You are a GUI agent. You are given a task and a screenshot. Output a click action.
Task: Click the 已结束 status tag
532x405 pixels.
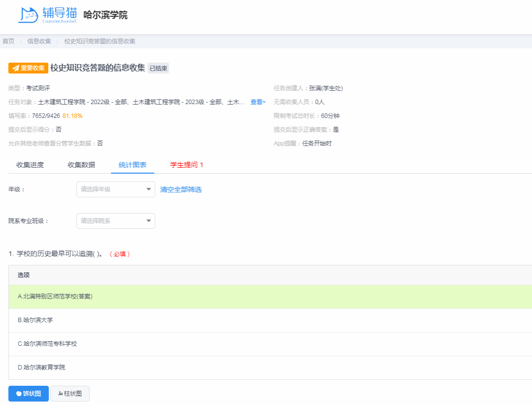coord(158,69)
